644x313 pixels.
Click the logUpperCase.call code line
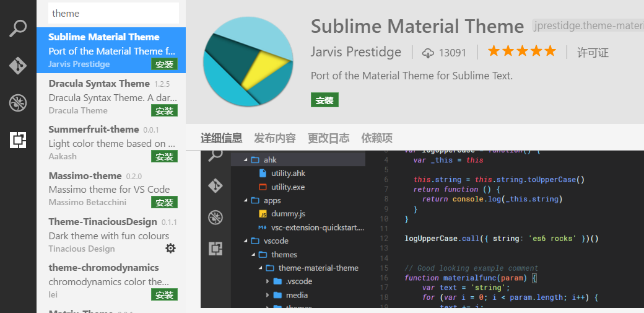click(x=502, y=239)
